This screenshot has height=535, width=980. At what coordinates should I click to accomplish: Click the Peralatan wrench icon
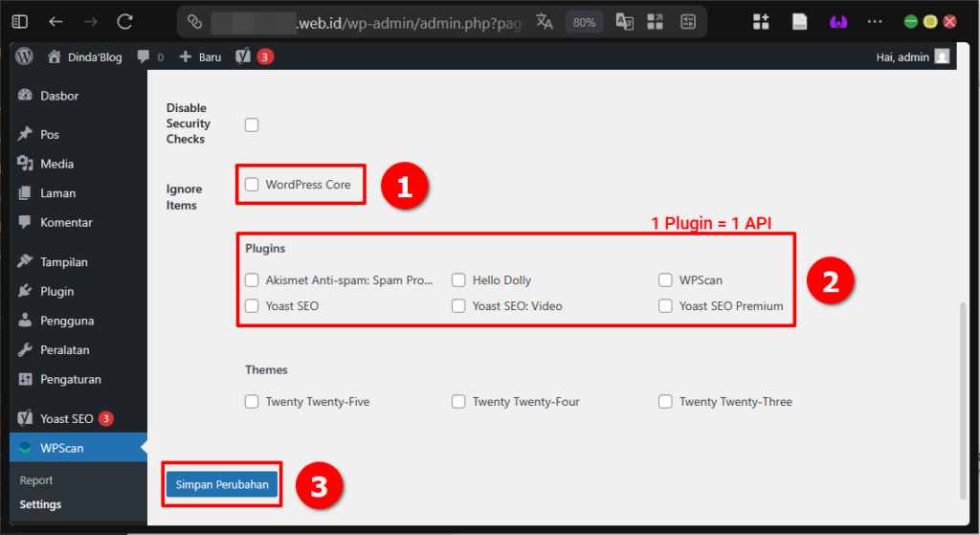coord(25,349)
